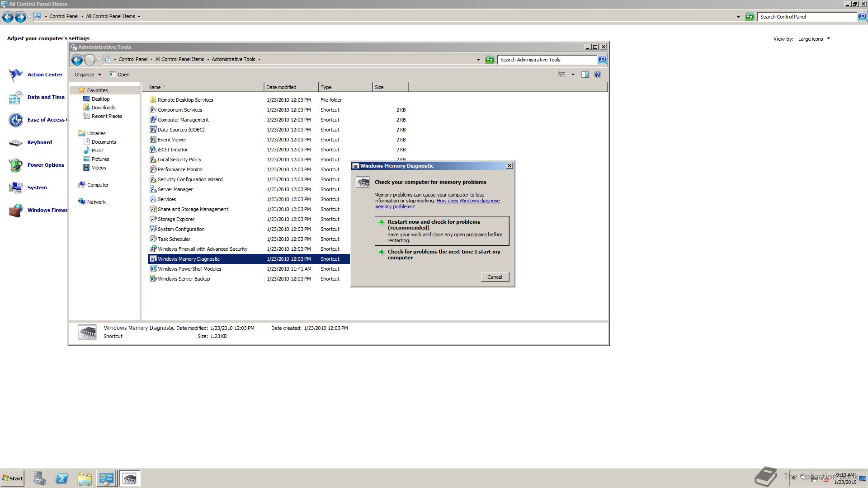Sort by the Name column header

[203, 87]
